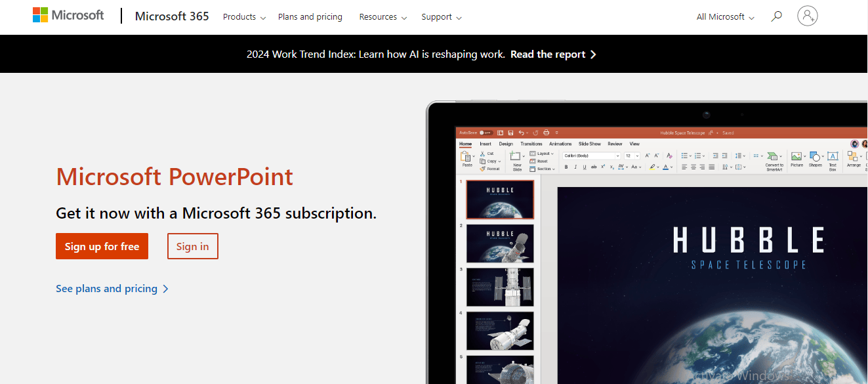Viewport: 868px width, 384px height.
Task: Click the Sign up for free button
Action: 102,246
